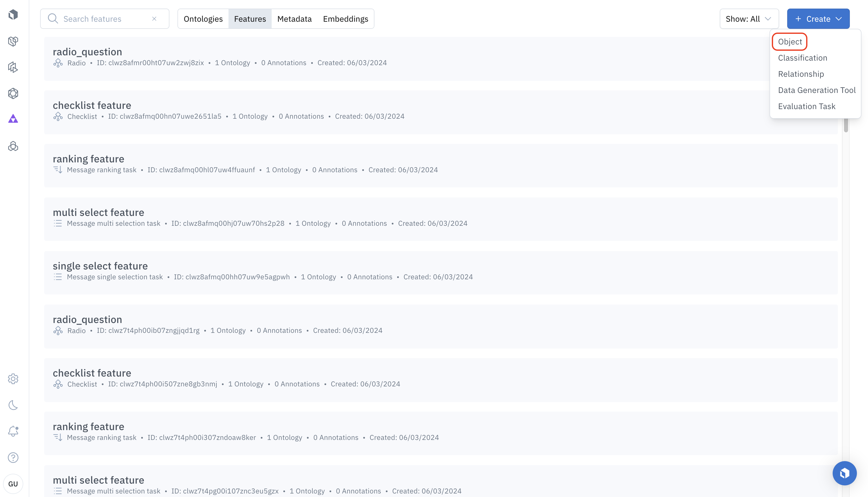Click list icon on bottom multi select feature
This screenshot has width=868, height=497.
tap(58, 491)
